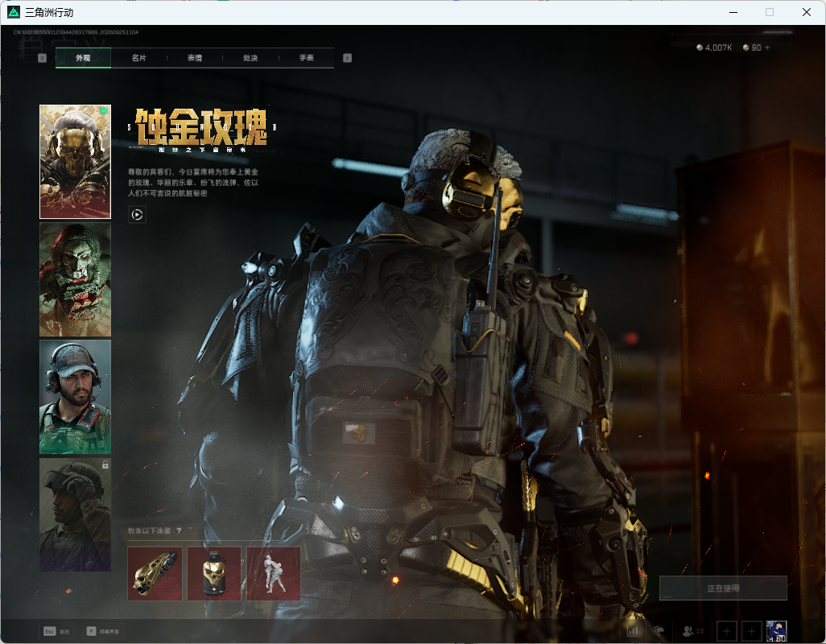Image resolution: width=826 pixels, height=644 pixels.
Task: Open the white figure execution item
Action: (274, 573)
